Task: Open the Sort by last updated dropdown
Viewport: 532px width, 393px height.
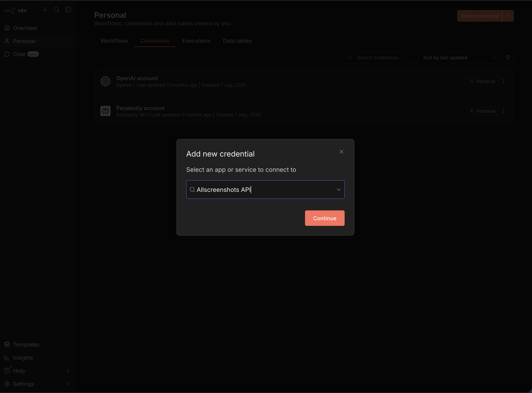Action: pyautogui.click(x=460, y=58)
